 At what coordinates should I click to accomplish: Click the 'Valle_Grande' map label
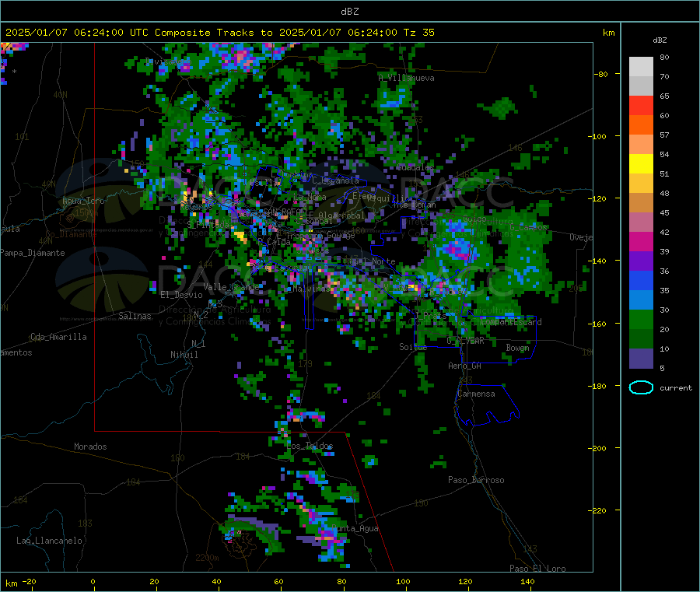coord(231,286)
